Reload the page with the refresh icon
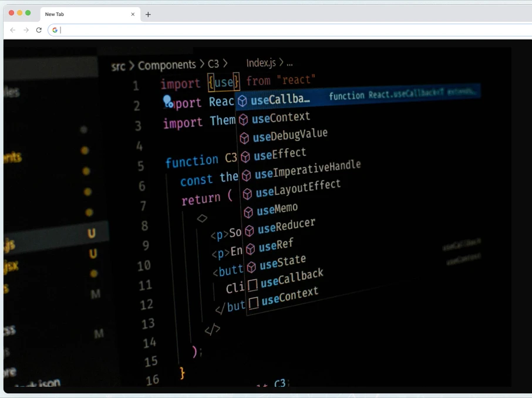This screenshot has height=398, width=532. coord(39,30)
